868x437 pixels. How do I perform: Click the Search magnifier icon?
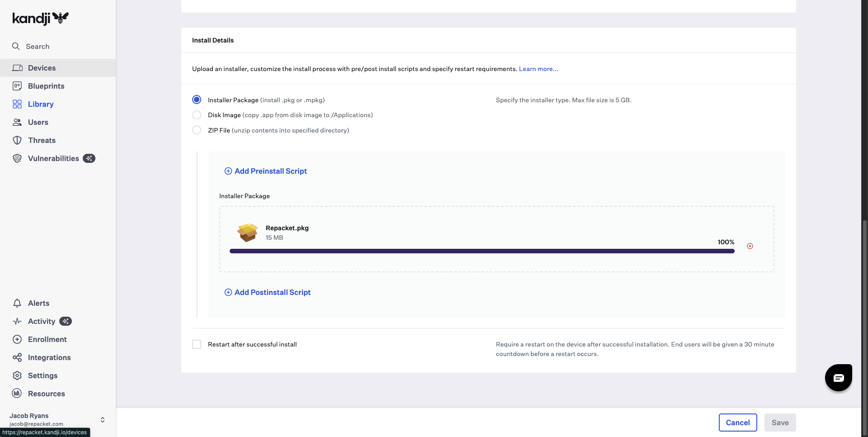pos(16,46)
